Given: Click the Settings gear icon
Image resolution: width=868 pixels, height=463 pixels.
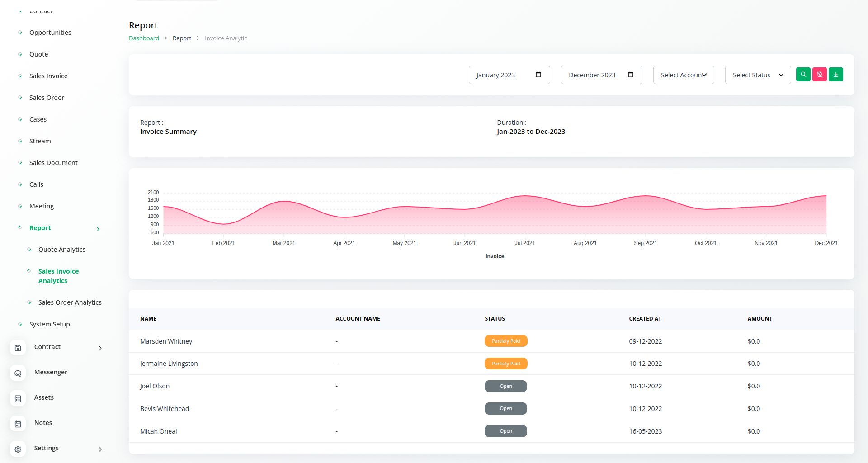Looking at the screenshot, I should [18, 449].
